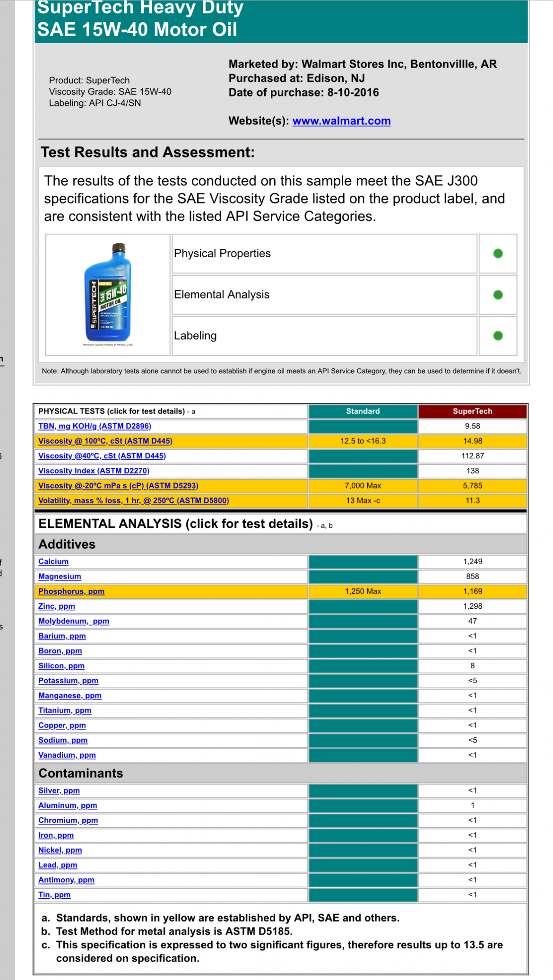This screenshot has height=980, width=553.
Task: Select the 13 Max -c standard cell
Action: pyautogui.click(x=363, y=500)
